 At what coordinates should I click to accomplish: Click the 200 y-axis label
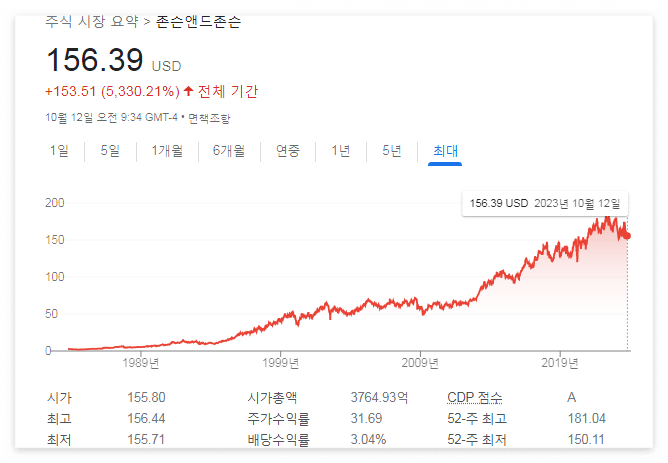[55, 203]
